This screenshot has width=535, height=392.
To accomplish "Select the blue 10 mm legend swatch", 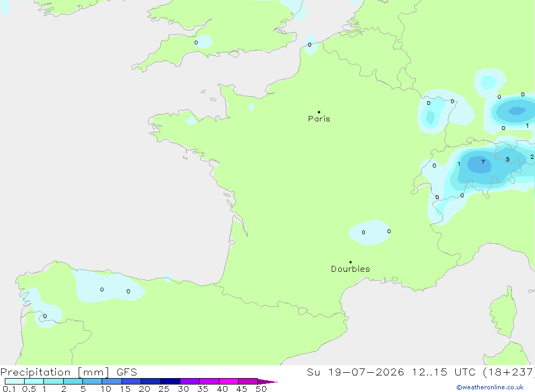I will pos(112,381).
